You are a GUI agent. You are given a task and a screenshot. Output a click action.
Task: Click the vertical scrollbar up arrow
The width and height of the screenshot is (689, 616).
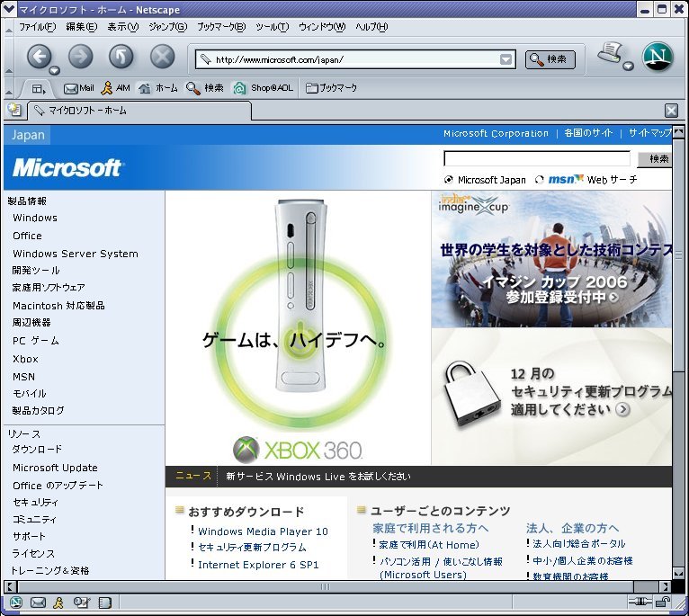click(x=678, y=131)
